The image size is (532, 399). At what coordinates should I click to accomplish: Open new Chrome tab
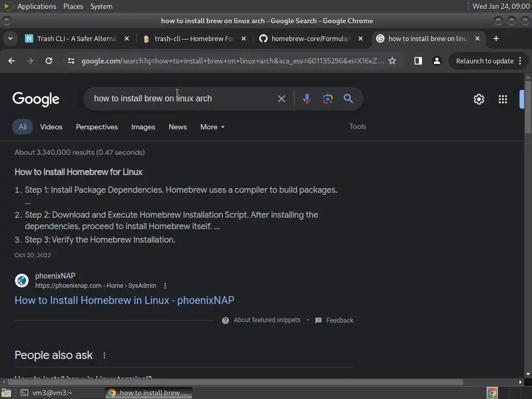click(x=496, y=38)
